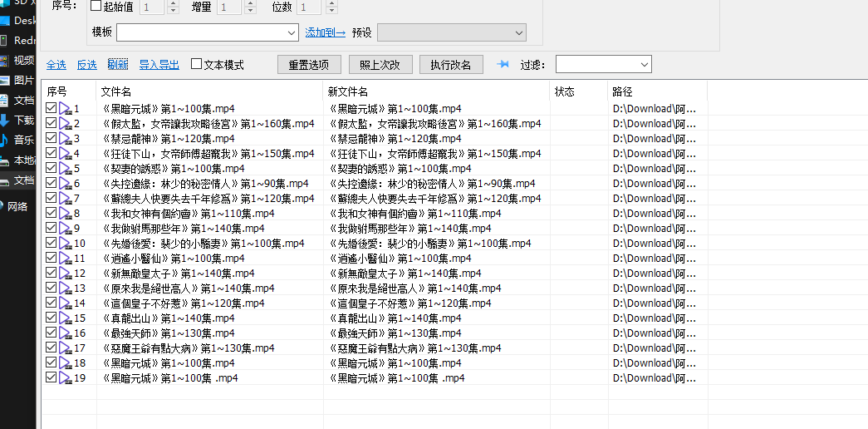Toggle the 文本模式 checkbox
The width and height of the screenshot is (868, 429).
(197, 64)
